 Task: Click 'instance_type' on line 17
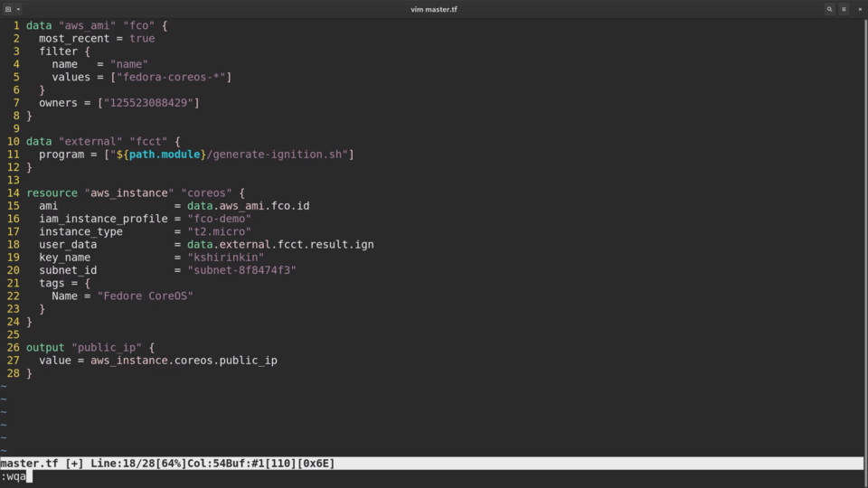pyautogui.click(x=80, y=232)
